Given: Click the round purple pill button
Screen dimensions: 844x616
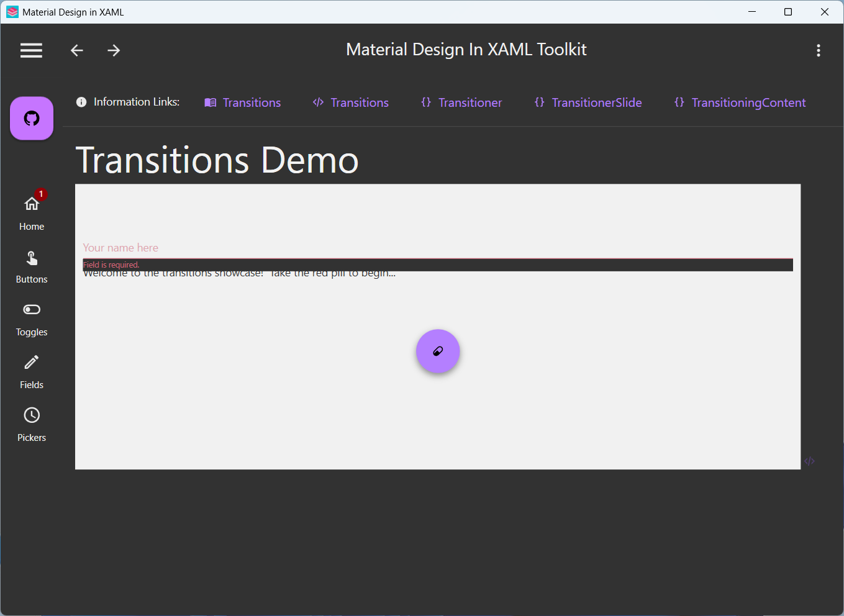Looking at the screenshot, I should tap(438, 351).
